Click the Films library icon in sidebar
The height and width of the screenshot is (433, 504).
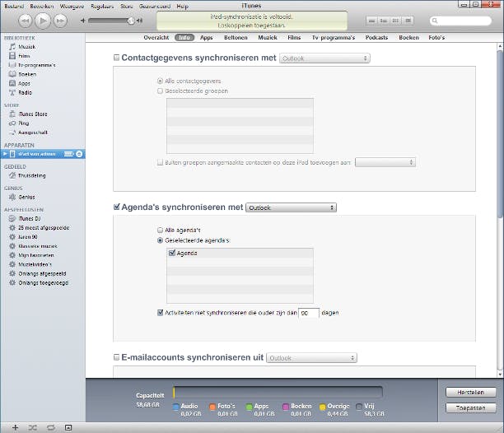click(12, 56)
